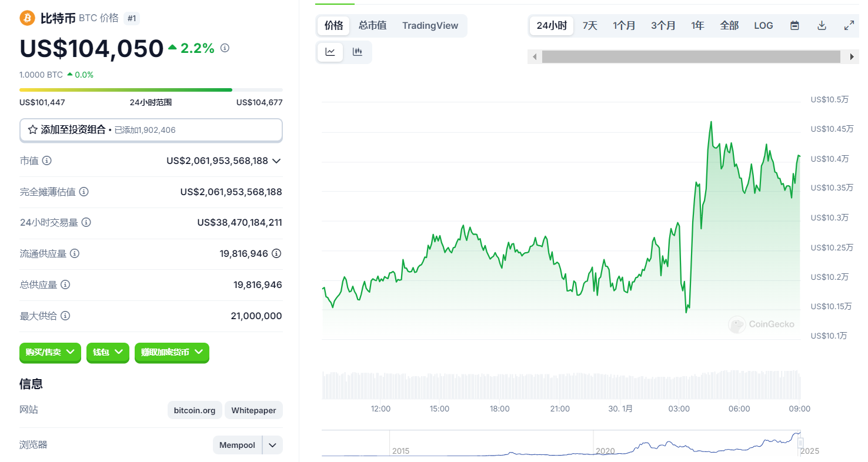This screenshot has height=462, width=868.
Task: Select the 总市值 tab
Action: (x=373, y=25)
